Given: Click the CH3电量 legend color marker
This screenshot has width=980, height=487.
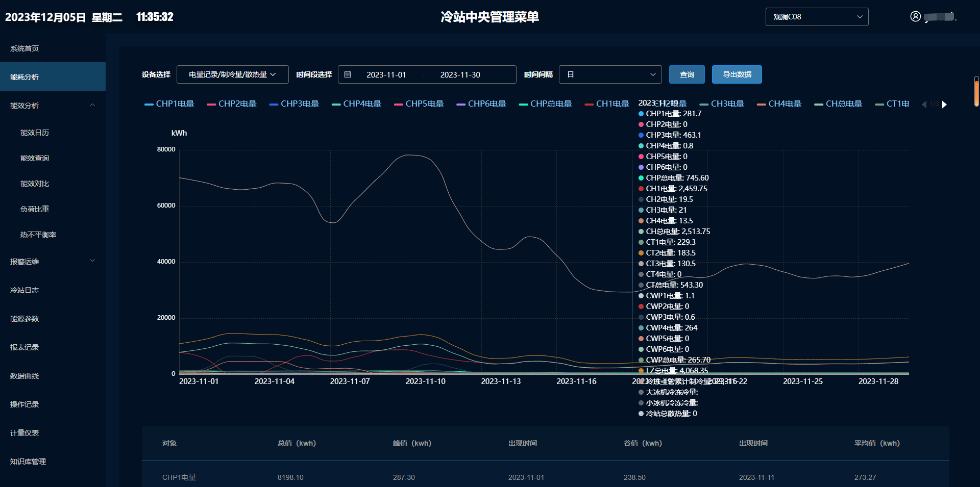Looking at the screenshot, I should pyautogui.click(x=704, y=105).
